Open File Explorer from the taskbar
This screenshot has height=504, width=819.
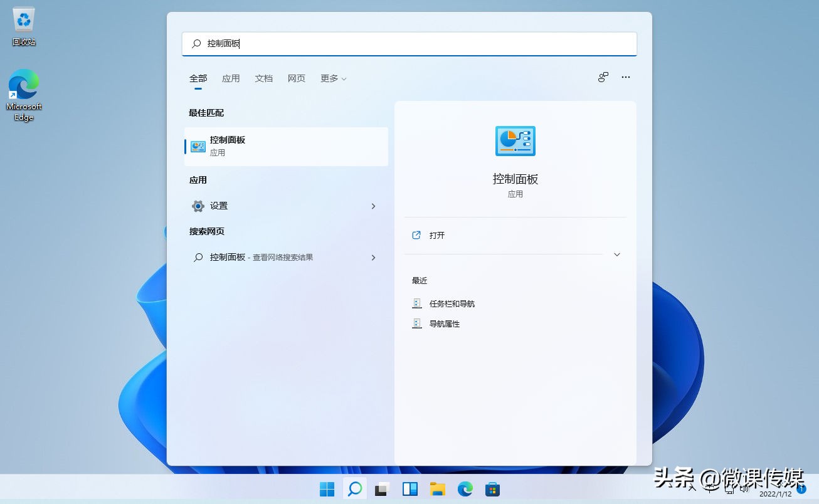pos(437,488)
